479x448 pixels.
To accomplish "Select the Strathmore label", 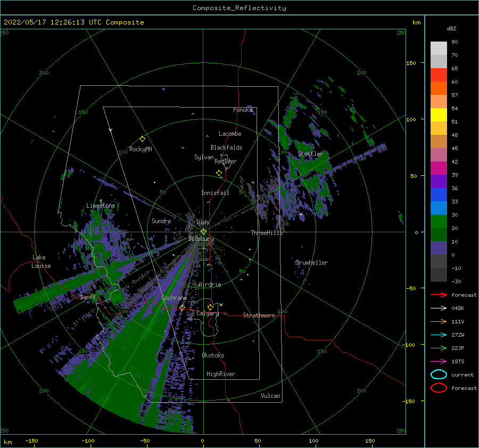I will (x=259, y=315).
